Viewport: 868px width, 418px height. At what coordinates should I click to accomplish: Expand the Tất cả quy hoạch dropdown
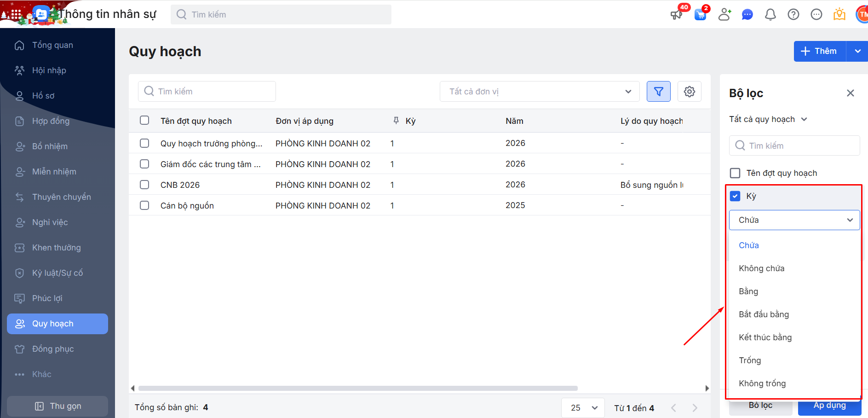tap(768, 119)
